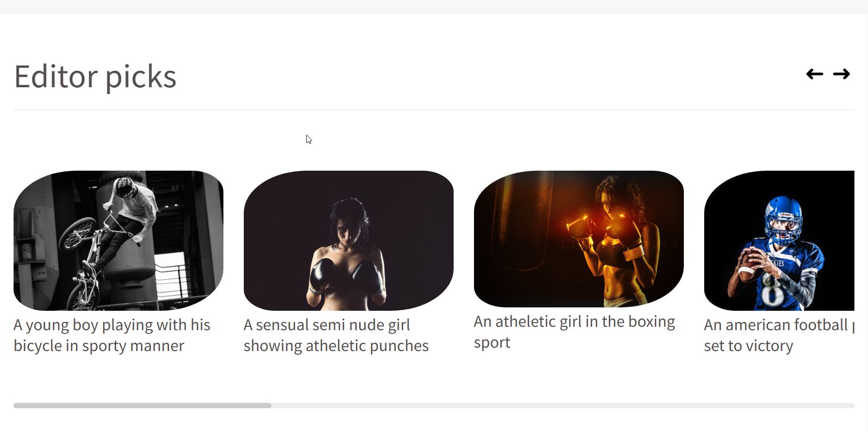Click the empty scrollbar track right of thumb
This screenshot has height=432, width=868.
563,405
